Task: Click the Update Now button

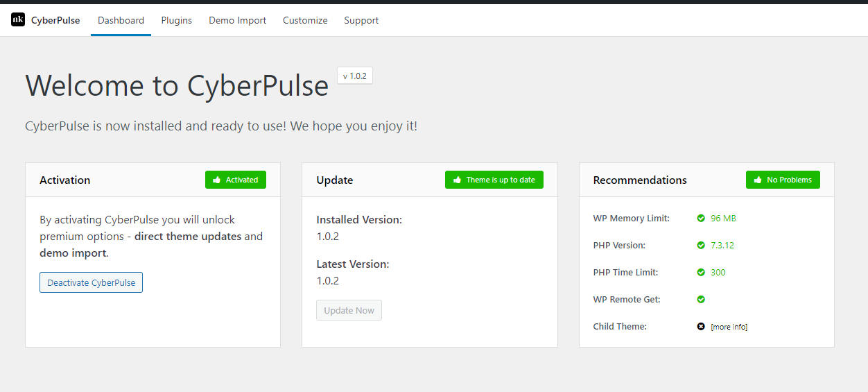Action: [349, 310]
